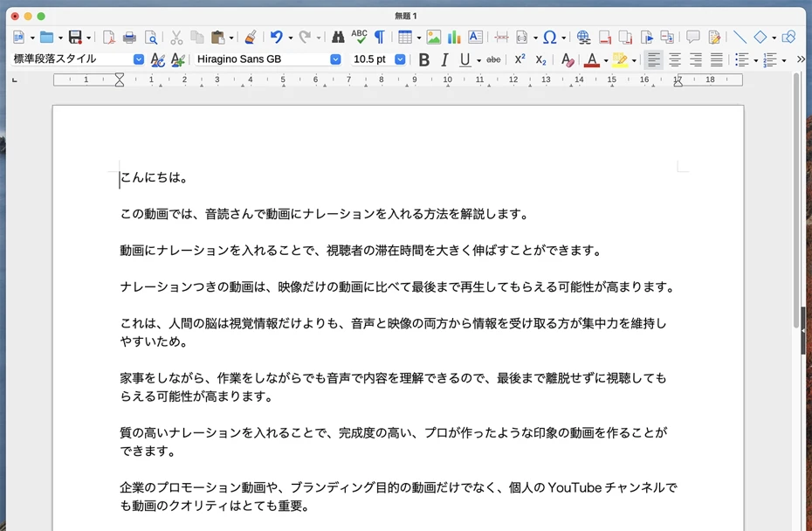Viewport: 812px width, 531px height.
Task: Show more toolbar items via double chevron
Action: (802, 59)
